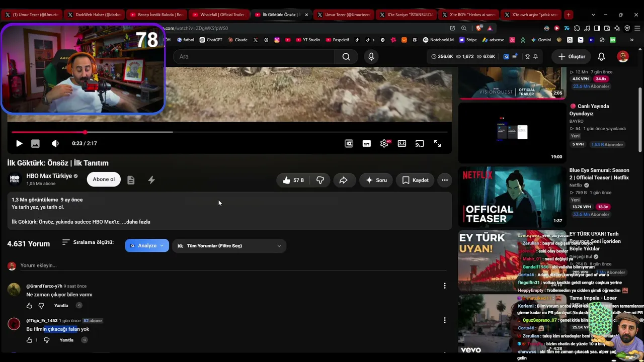Click the vidIQ icon in the player controls

pyautogui.click(x=349, y=143)
